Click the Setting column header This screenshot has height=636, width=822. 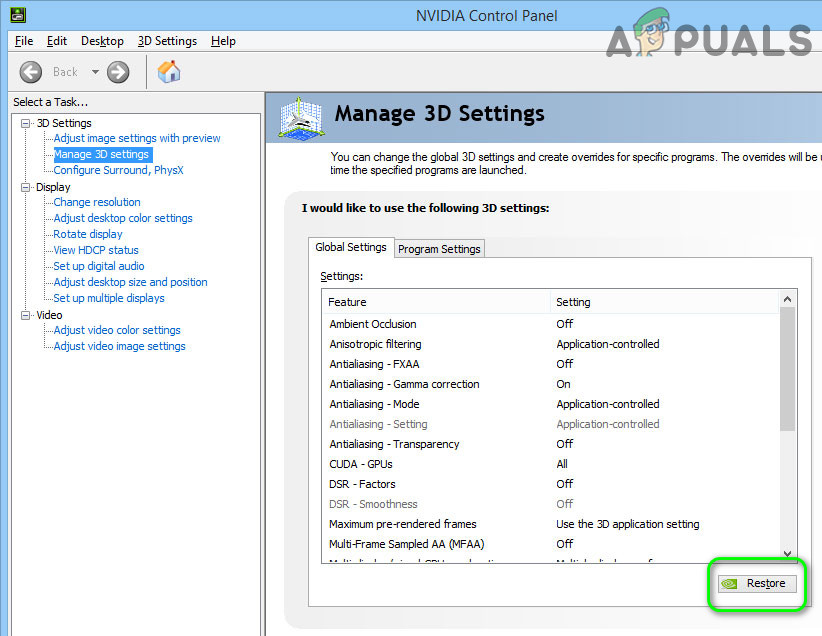[665, 302]
